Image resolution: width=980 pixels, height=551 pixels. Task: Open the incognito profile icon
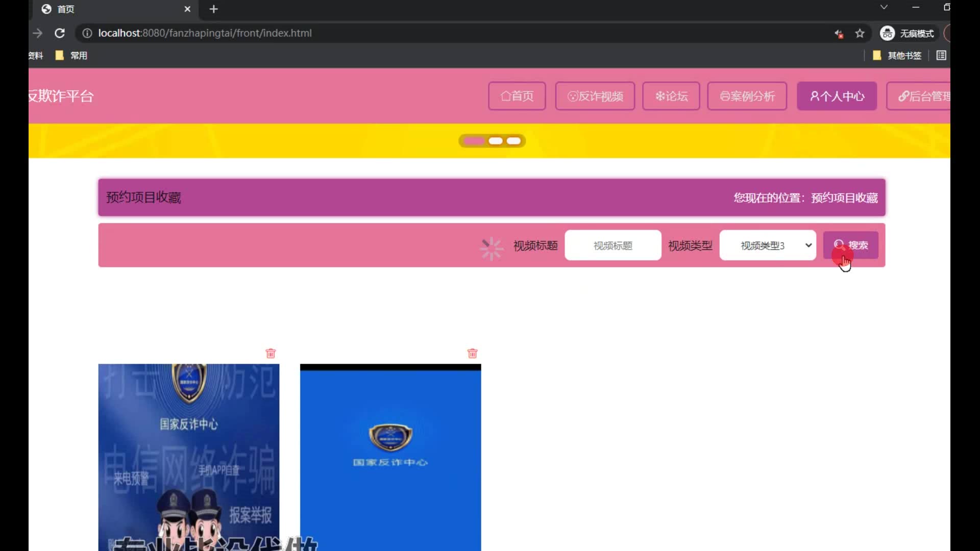click(887, 33)
